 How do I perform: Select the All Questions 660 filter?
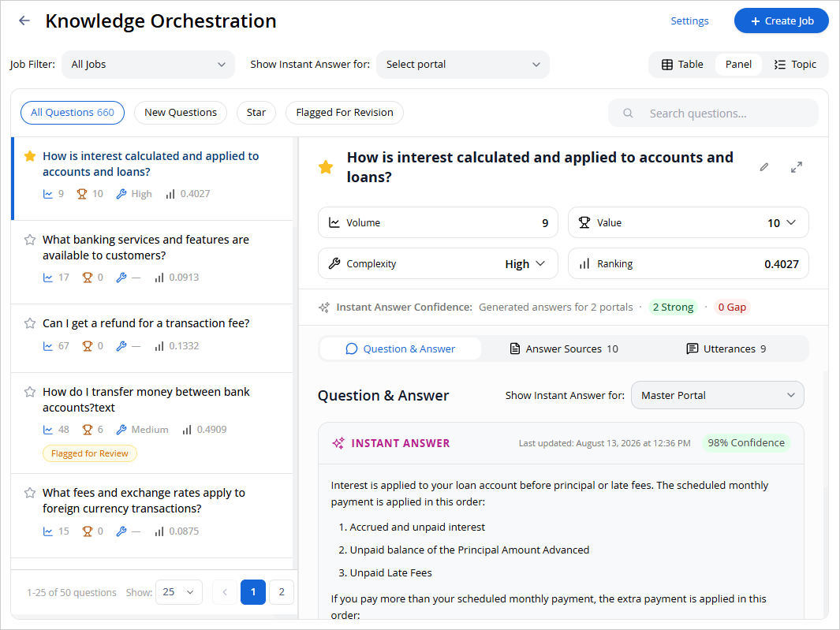[x=73, y=113]
